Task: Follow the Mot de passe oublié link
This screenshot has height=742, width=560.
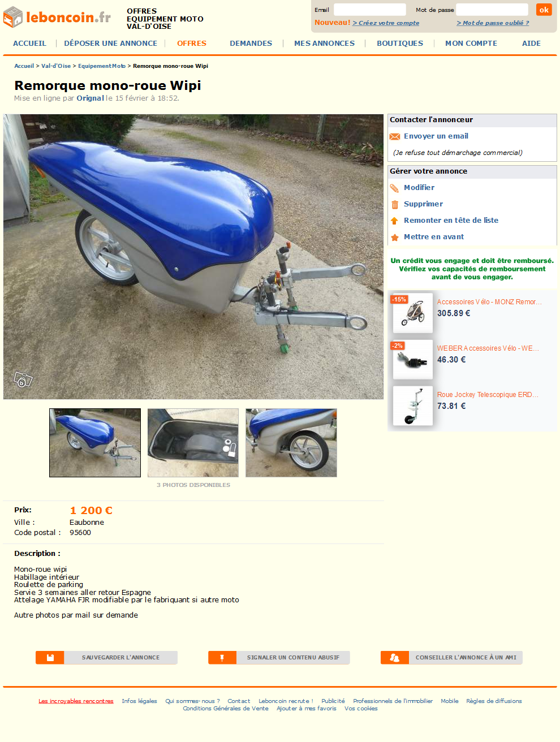Action: pos(493,23)
